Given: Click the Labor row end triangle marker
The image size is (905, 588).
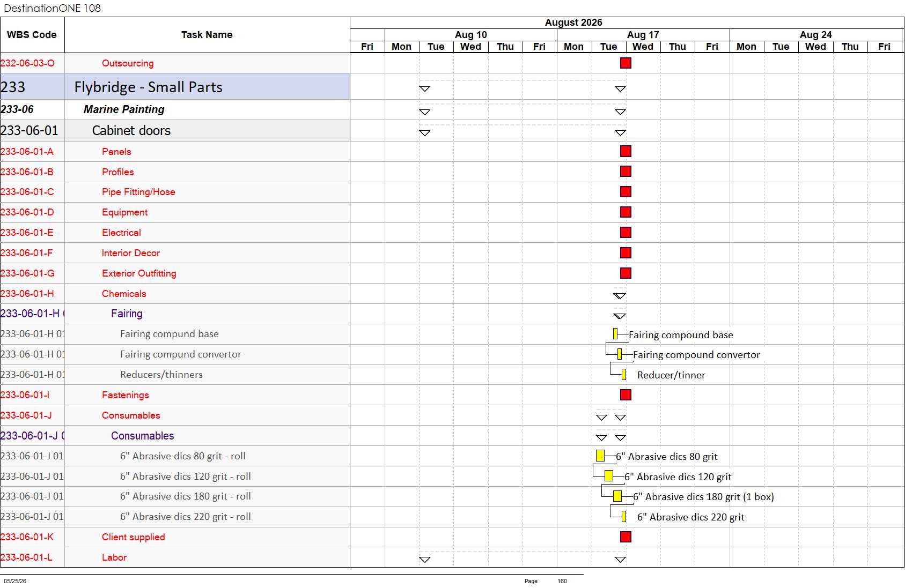Looking at the screenshot, I should click(621, 560).
